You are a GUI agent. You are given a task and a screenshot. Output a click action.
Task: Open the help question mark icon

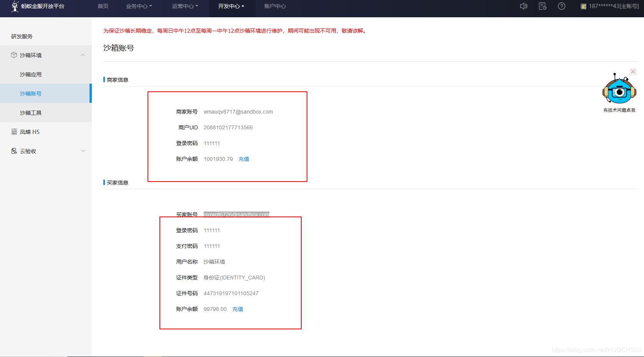coord(561,6)
